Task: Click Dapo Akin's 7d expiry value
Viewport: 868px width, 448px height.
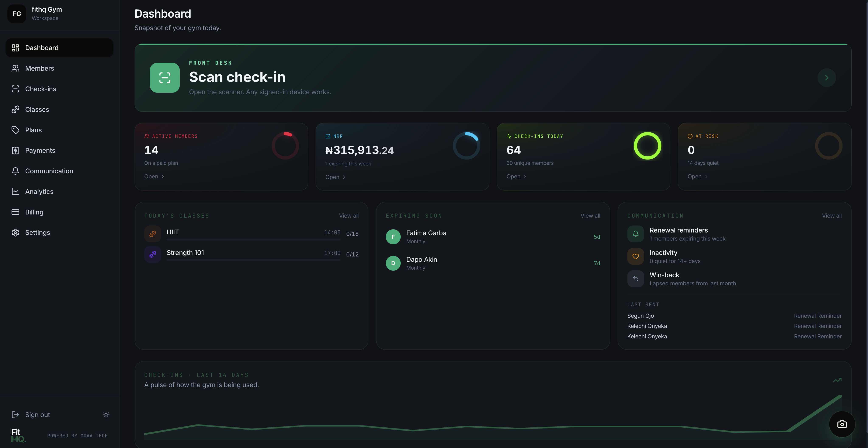Action: (x=597, y=263)
